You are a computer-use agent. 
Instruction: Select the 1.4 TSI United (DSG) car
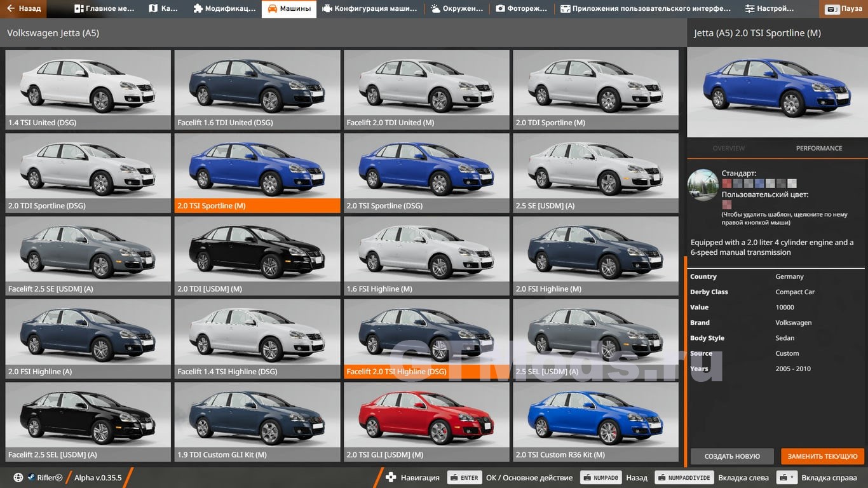(88, 90)
